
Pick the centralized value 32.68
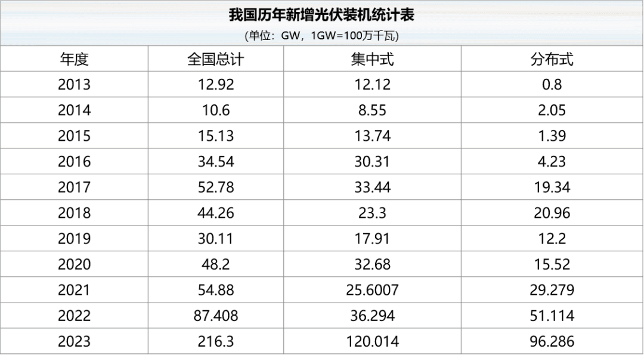tap(372, 264)
